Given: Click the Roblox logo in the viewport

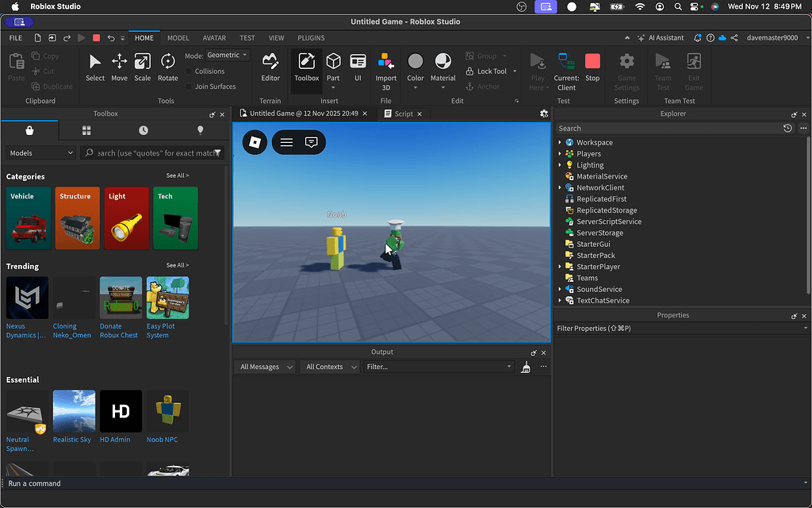Looking at the screenshot, I should (254, 142).
